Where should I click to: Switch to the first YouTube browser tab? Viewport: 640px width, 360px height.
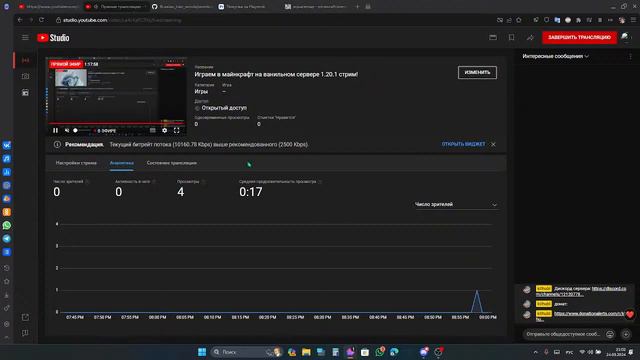(48, 7)
